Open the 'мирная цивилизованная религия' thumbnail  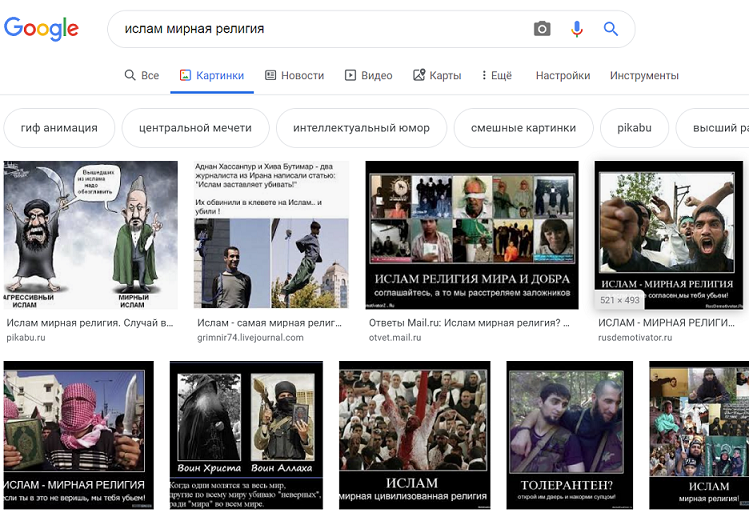click(x=415, y=435)
